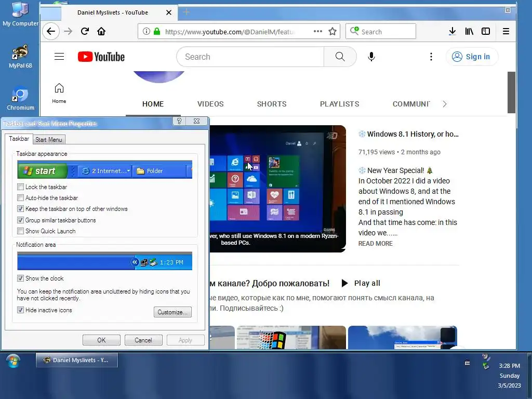This screenshot has height=399, width=532.
Task: Enable Show Quick Launch checkbox
Action: 20,231
